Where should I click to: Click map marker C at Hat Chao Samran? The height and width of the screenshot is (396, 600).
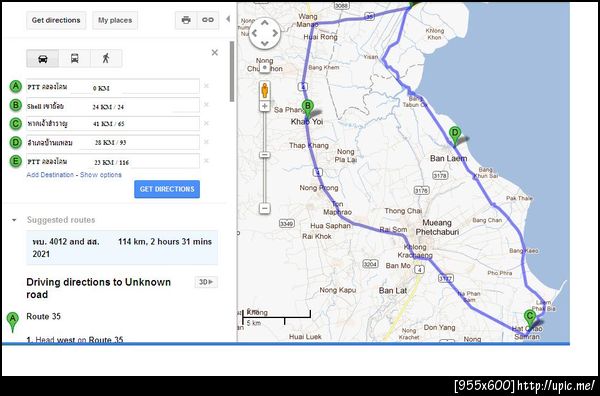pyautogui.click(x=530, y=319)
